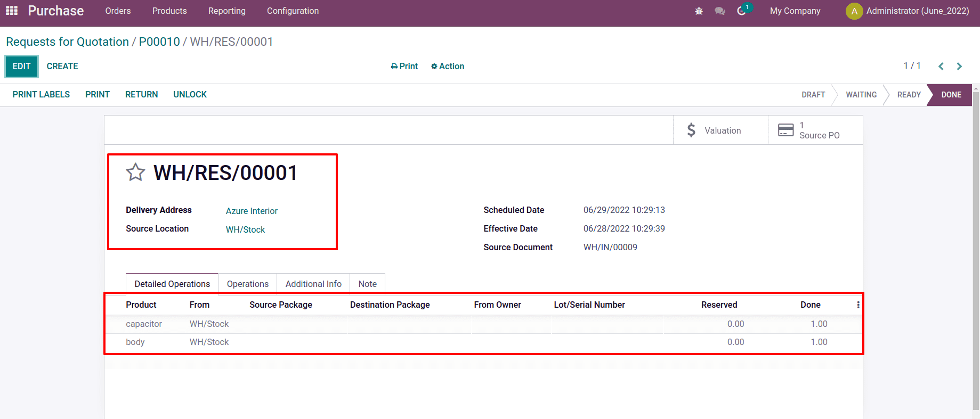Screen dimensions: 980x419
Task: Open column options kebab menu
Action: pyautogui.click(x=858, y=305)
